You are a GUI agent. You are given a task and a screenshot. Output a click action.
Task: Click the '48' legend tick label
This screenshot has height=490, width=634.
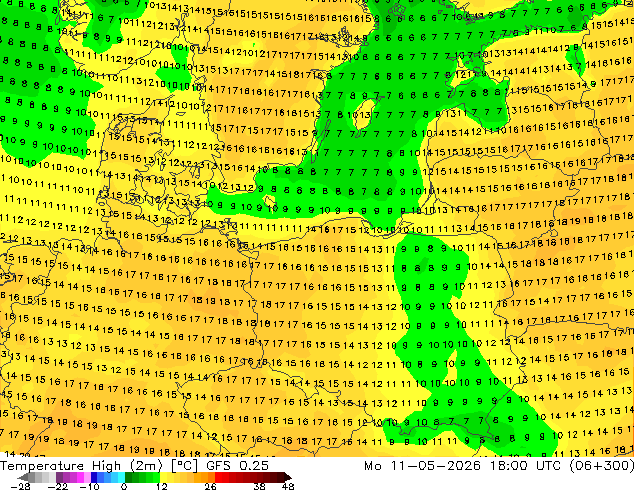288,486
